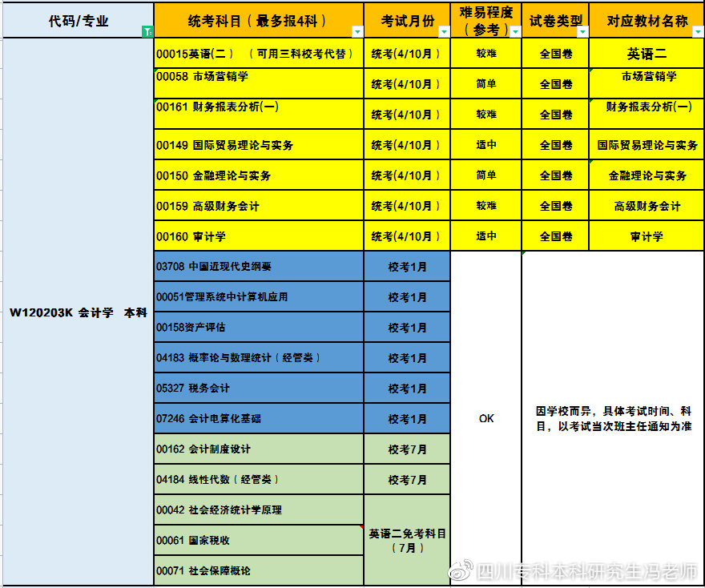Select cell 07246 会计电算化基础
The height and width of the screenshot is (588, 705).
pos(259,419)
